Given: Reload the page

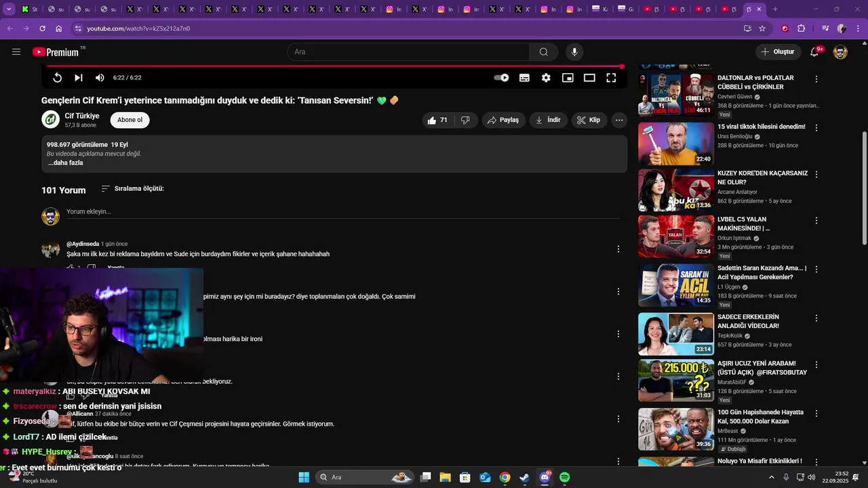Looking at the screenshot, I should 42,28.
